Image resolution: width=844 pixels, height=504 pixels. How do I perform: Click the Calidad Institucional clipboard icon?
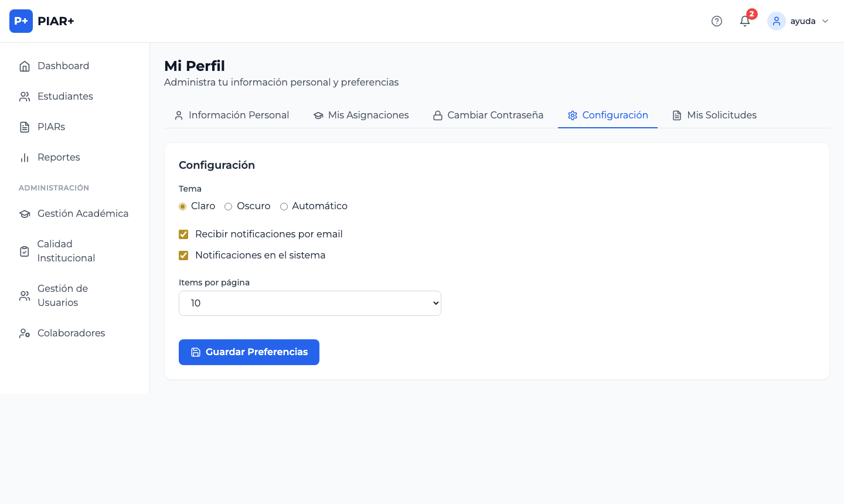coord(25,251)
